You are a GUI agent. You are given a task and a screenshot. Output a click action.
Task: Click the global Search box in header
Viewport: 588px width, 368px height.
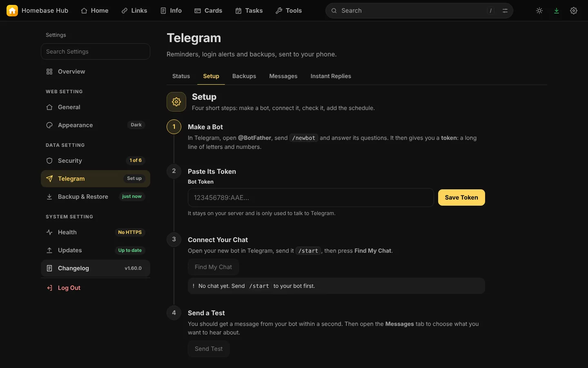pyautogui.click(x=419, y=11)
